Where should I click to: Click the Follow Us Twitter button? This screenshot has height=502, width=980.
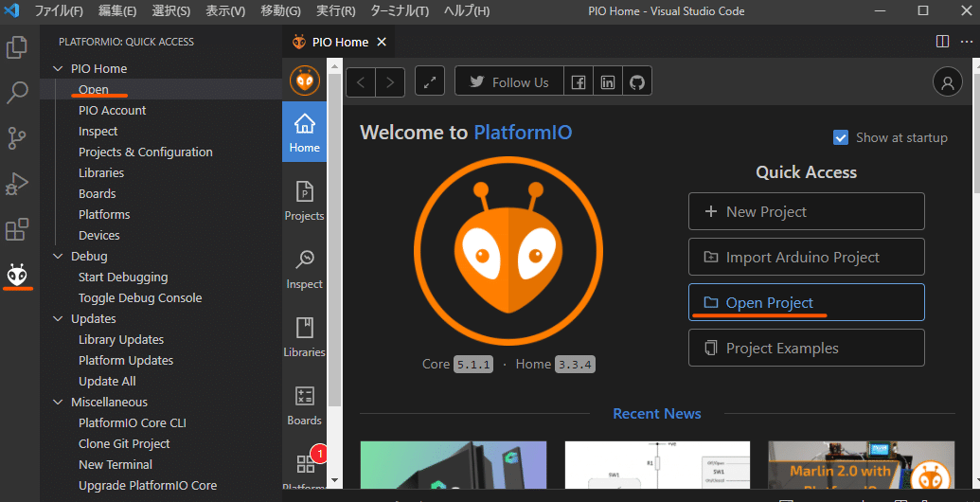[x=509, y=81]
